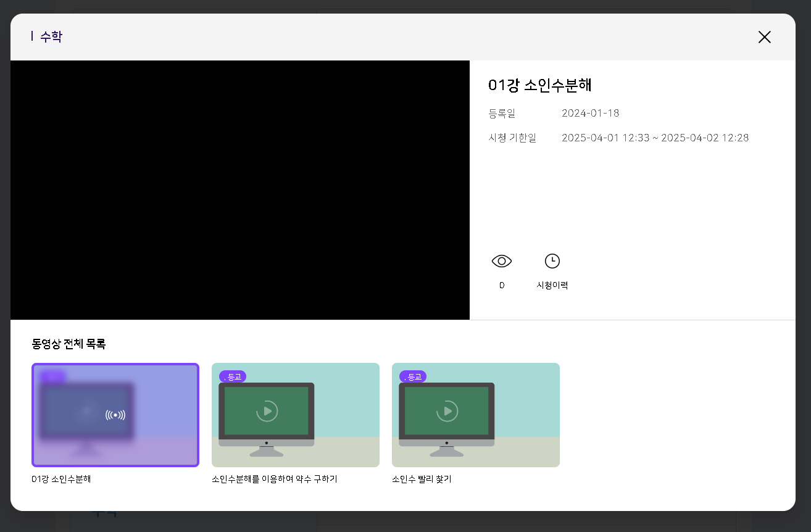Viewport: 811px width, 532px height.
Task: Click the view count number 0
Action: [x=502, y=285]
